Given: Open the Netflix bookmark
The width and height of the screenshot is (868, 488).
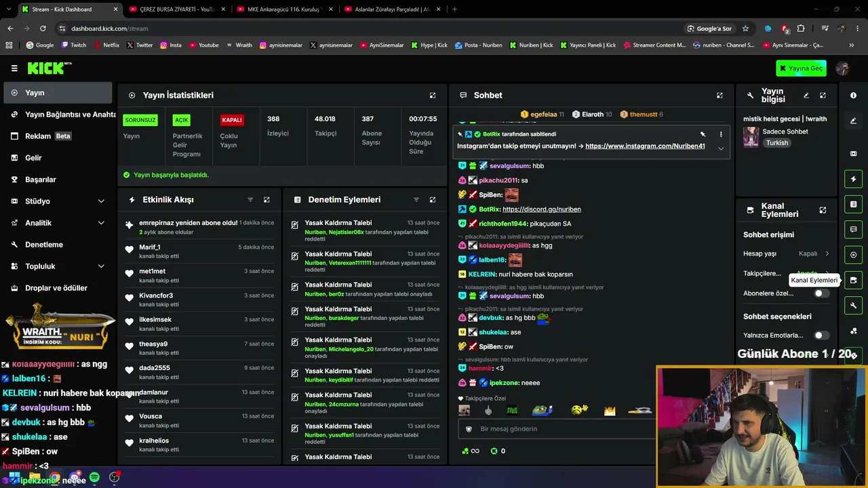Looking at the screenshot, I should (106, 45).
